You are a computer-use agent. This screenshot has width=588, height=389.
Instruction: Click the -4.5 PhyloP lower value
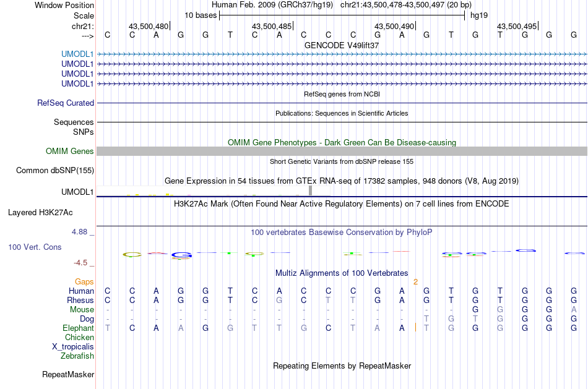(x=80, y=263)
